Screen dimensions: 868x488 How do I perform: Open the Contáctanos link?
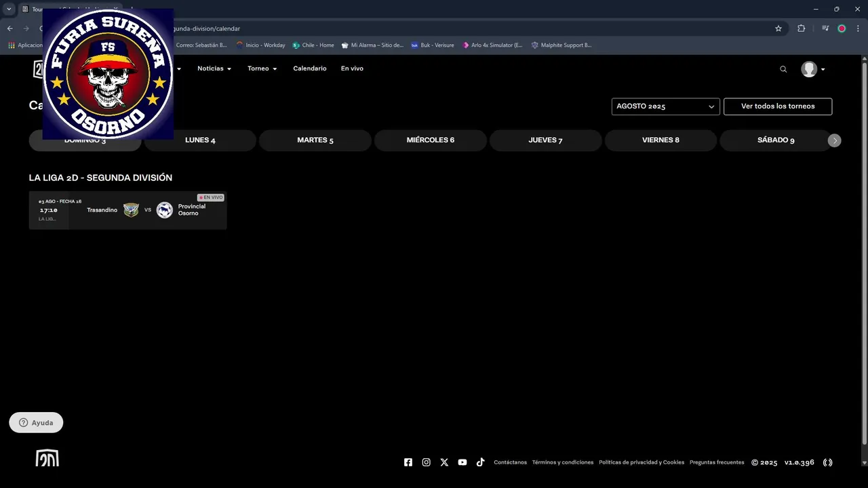point(510,462)
